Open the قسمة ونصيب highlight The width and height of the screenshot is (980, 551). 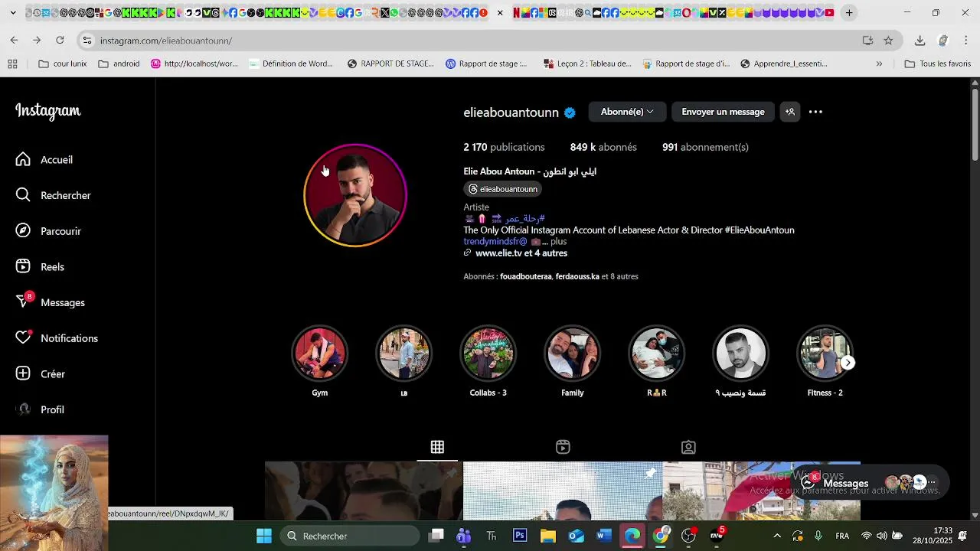pyautogui.click(x=741, y=353)
